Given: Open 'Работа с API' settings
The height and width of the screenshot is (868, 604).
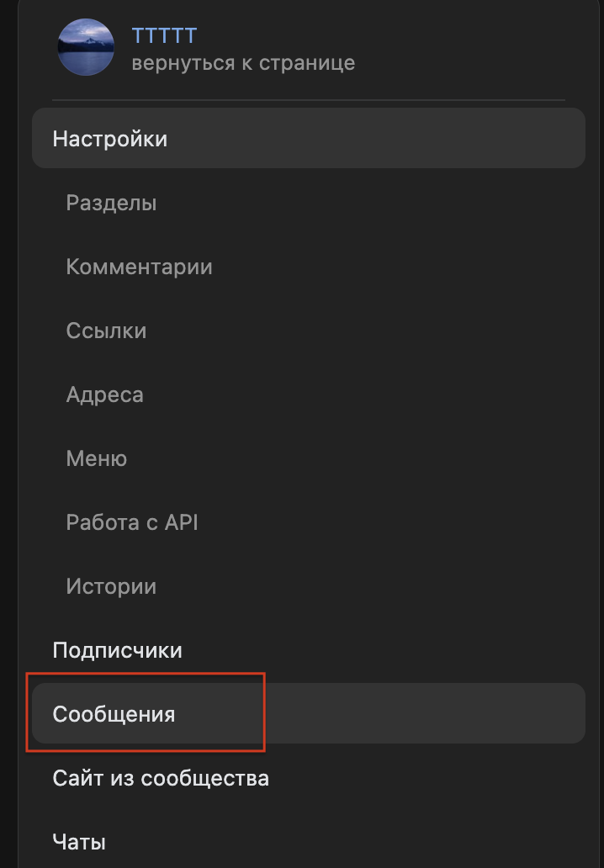Looking at the screenshot, I should (132, 522).
